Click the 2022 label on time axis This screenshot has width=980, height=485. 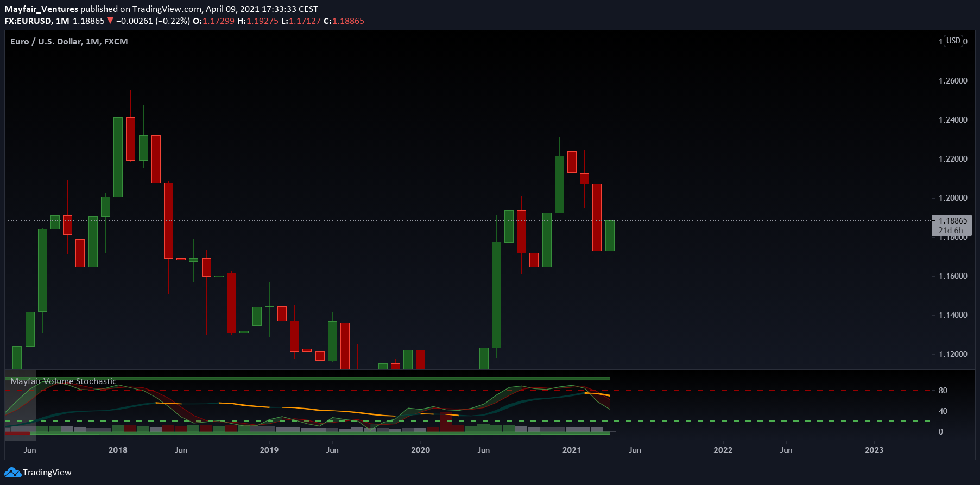coord(723,450)
